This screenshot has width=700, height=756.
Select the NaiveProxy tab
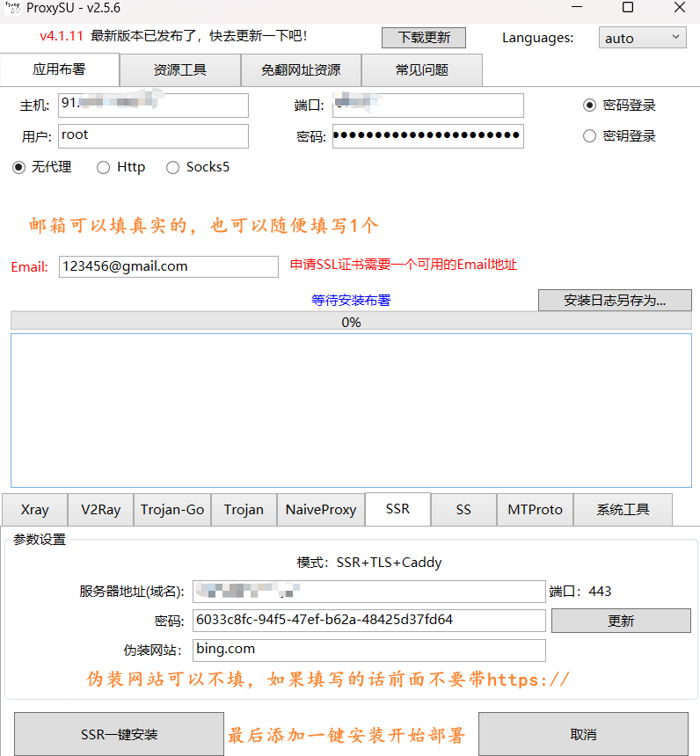(321, 510)
